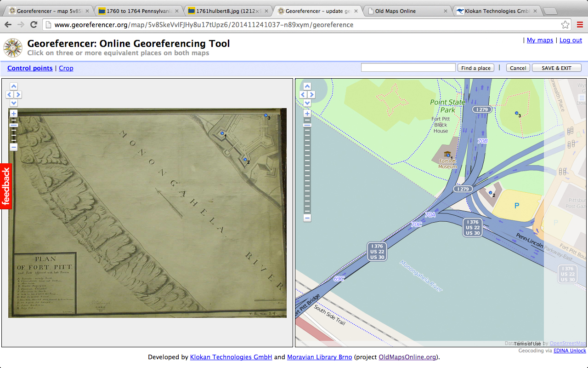Pan the old map upward
Viewport: 588px width, 368px height.
tap(14, 86)
